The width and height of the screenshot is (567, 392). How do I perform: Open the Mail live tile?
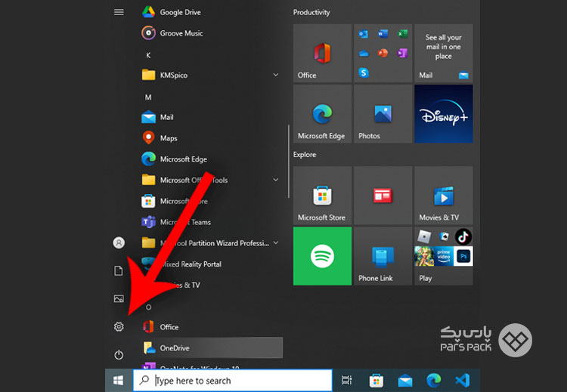point(444,53)
